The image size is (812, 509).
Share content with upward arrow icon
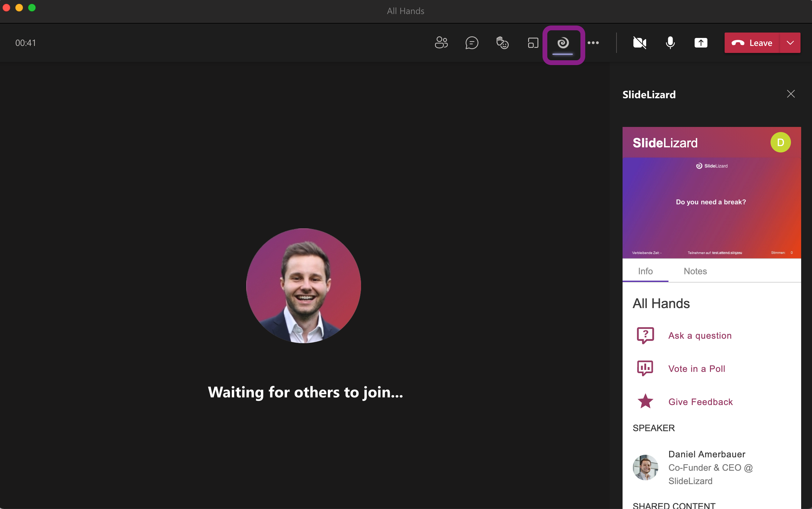pyautogui.click(x=701, y=43)
